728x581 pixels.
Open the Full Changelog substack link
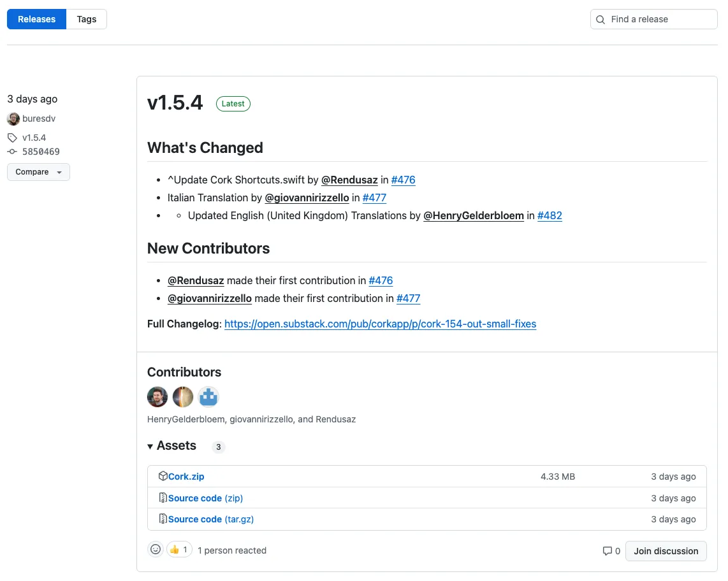coord(380,324)
